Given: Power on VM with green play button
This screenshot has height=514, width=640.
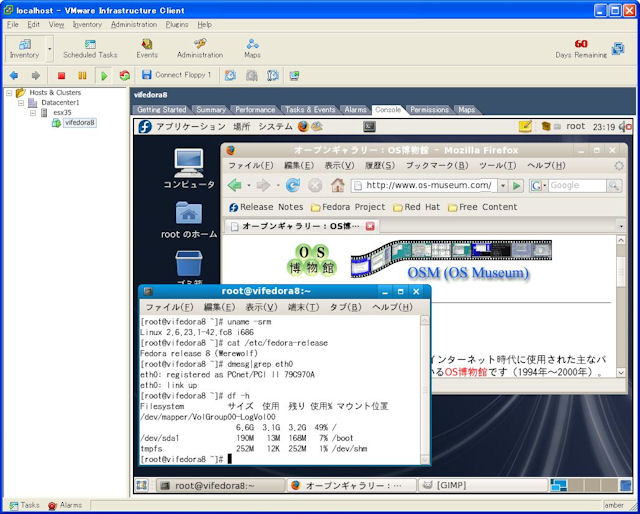Looking at the screenshot, I should click(x=104, y=76).
